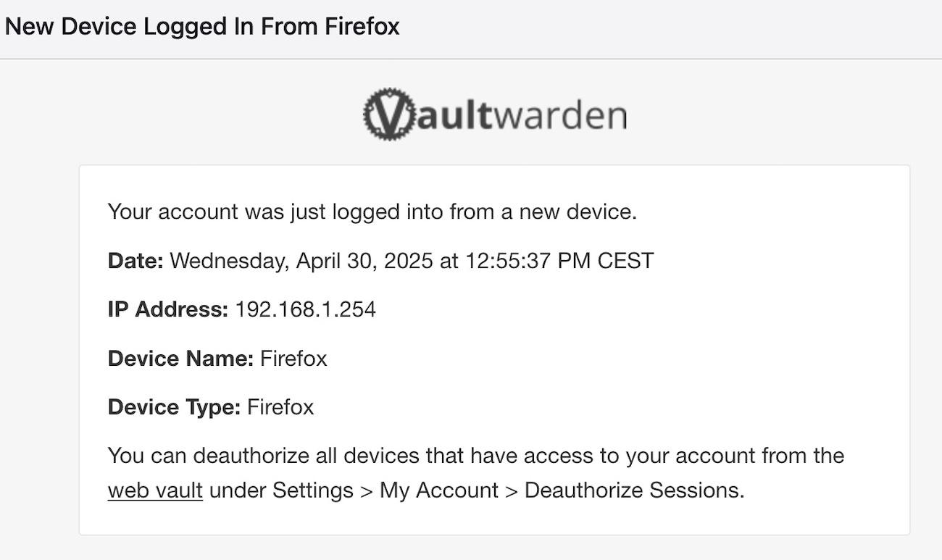This screenshot has height=560, width=942.
Task: Click the Firefox value beside Device Type
Action: click(280, 407)
